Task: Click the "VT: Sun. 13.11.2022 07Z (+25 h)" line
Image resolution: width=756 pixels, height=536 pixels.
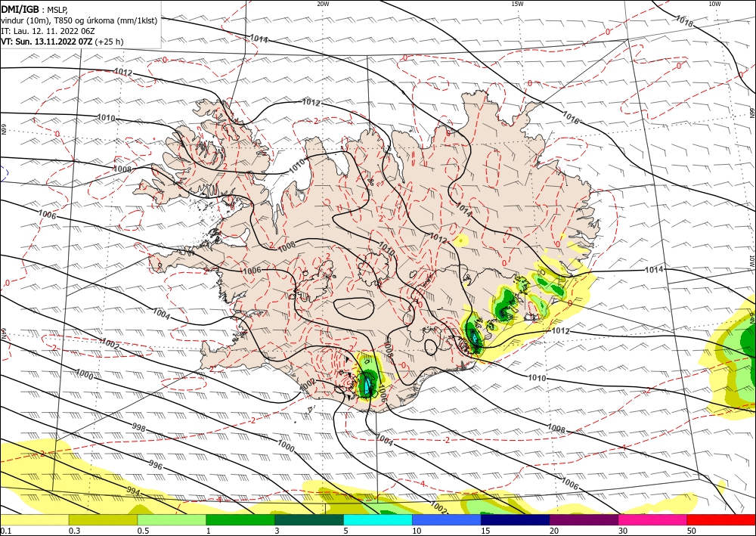Action: click(62, 42)
